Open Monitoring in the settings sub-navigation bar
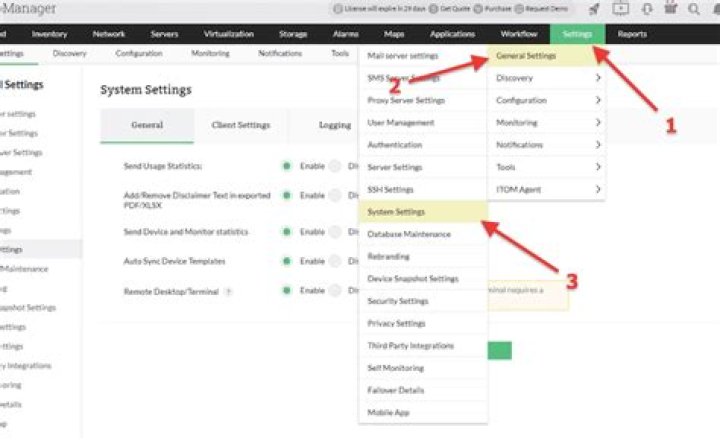Viewport: 720px width, 441px height. [210, 53]
